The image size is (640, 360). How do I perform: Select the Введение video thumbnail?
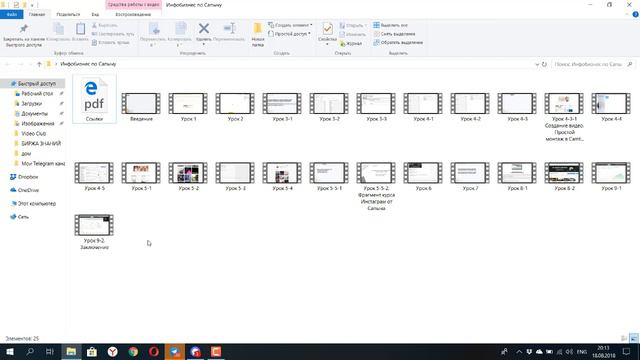(x=141, y=103)
